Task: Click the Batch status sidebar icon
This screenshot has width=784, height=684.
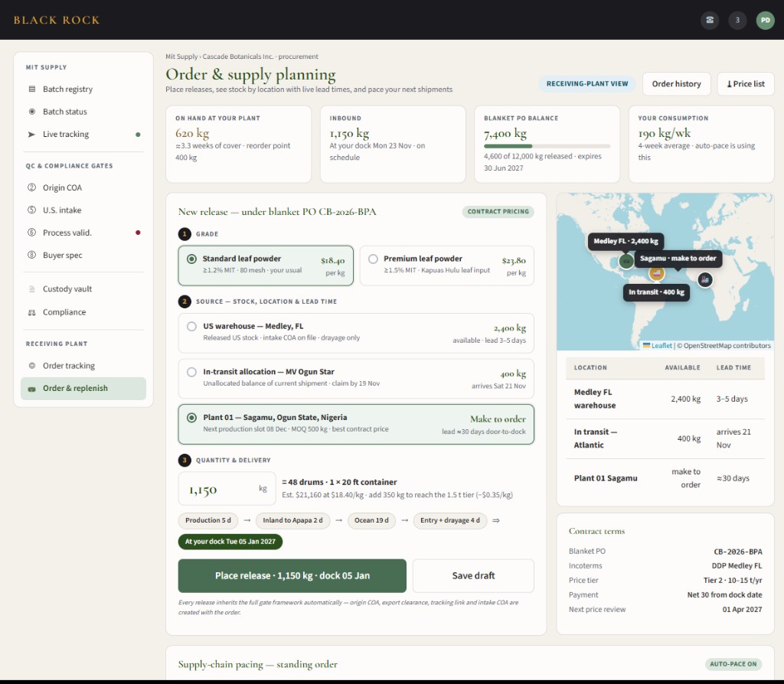Action: click(x=32, y=112)
